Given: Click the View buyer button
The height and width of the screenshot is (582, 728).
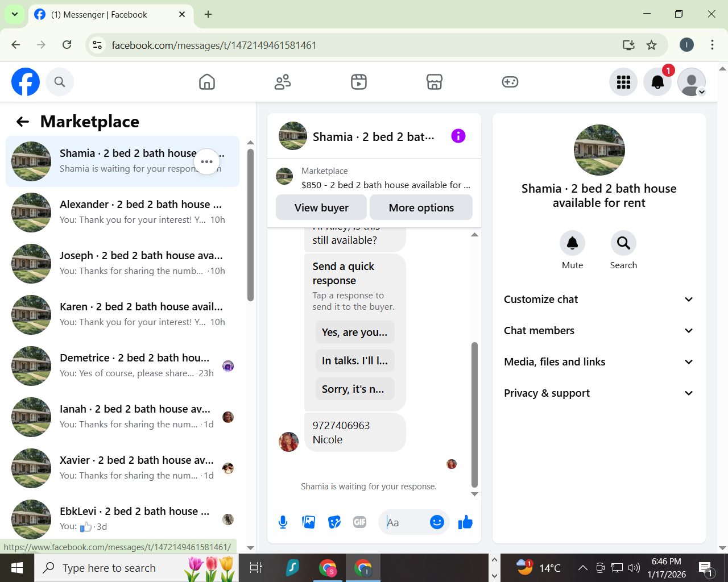Looking at the screenshot, I should click(x=321, y=207).
